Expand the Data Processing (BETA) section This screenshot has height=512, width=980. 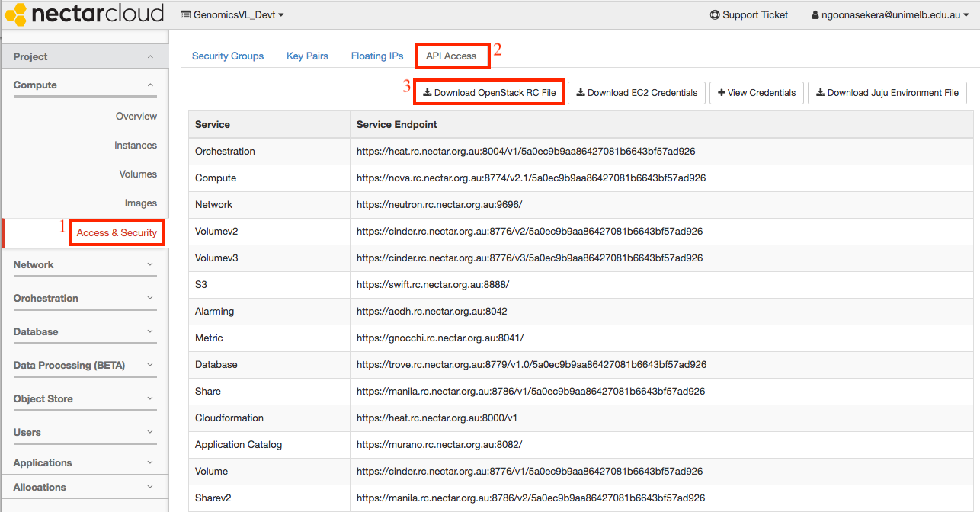point(84,366)
